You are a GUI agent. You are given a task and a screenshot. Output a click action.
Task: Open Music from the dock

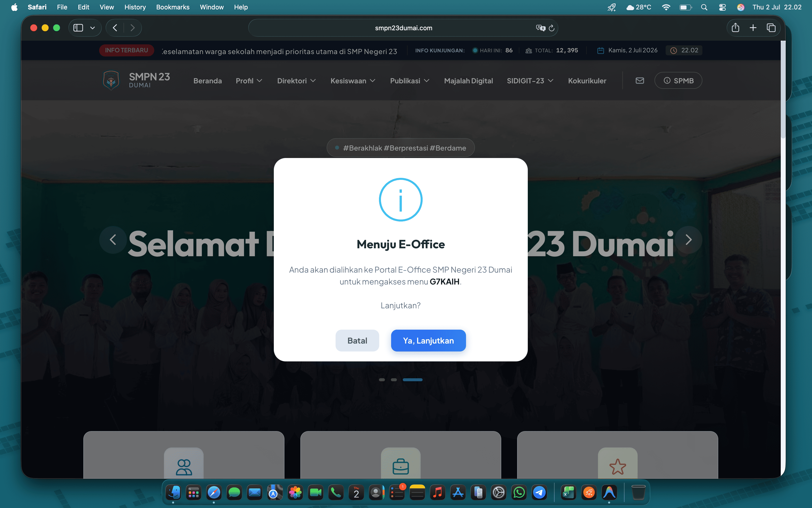pos(438,493)
